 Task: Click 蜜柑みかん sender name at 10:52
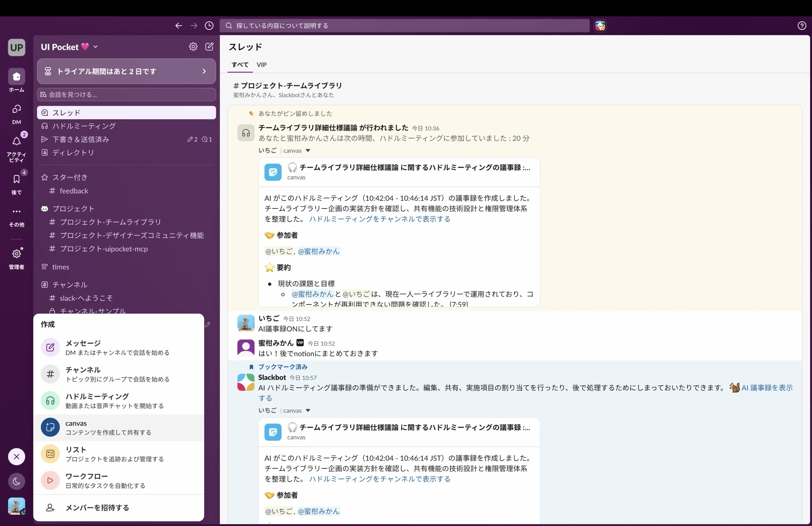276,343
